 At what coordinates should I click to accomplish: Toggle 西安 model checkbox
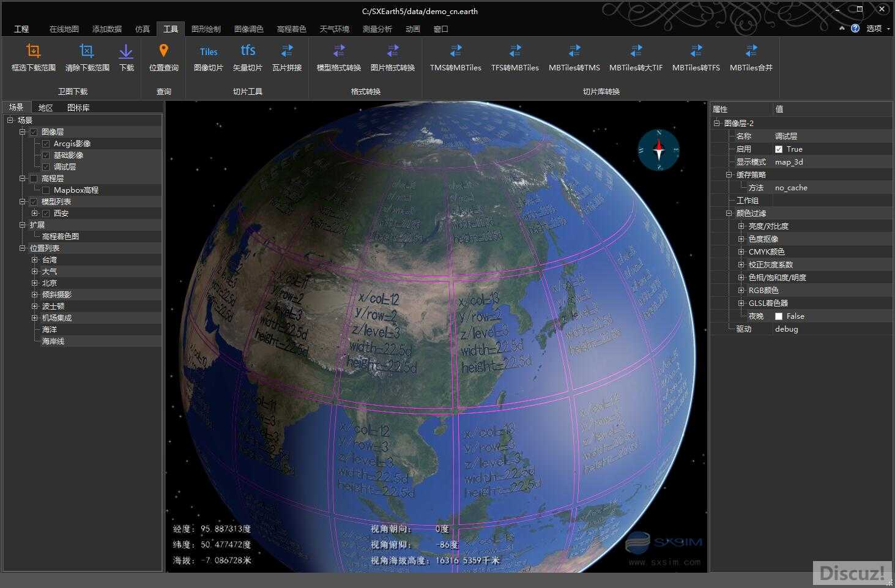point(46,214)
